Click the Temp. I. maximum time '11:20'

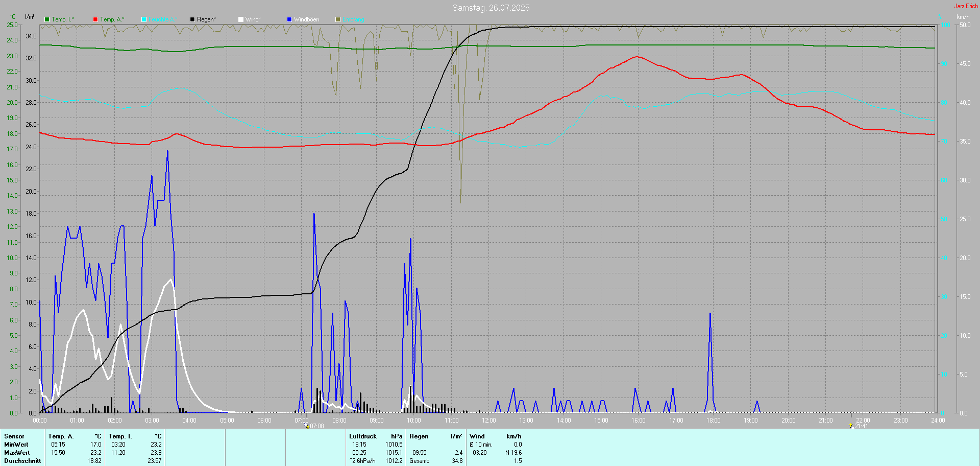click(x=118, y=453)
